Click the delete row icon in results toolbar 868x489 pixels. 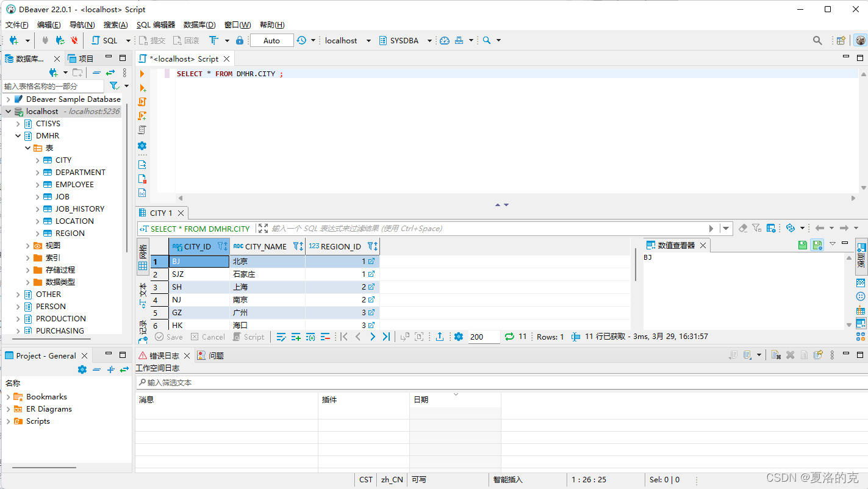pyautogui.click(x=325, y=337)
